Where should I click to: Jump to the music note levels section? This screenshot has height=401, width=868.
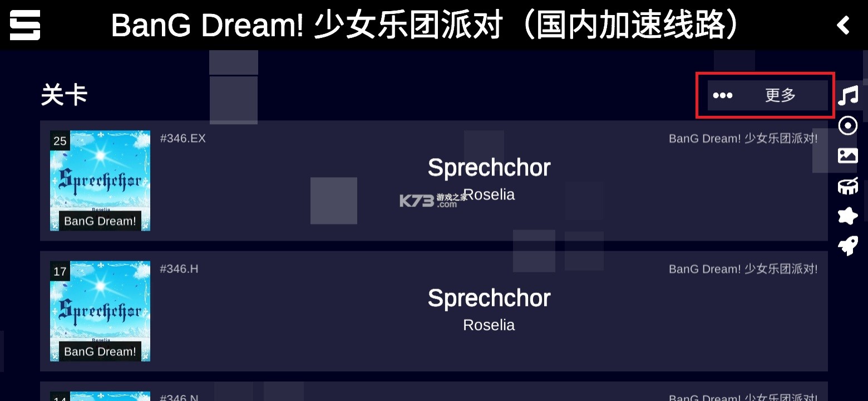pyautogui.click(x=848, y=96)
